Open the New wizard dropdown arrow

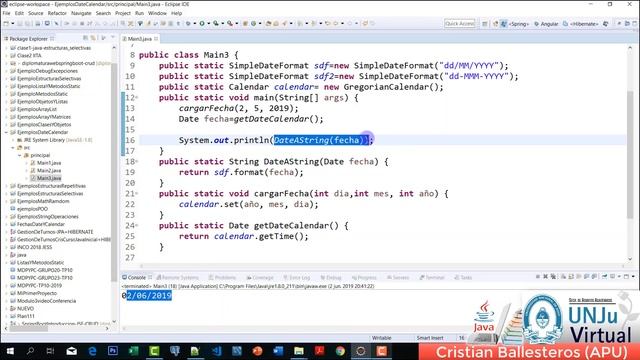13,24
